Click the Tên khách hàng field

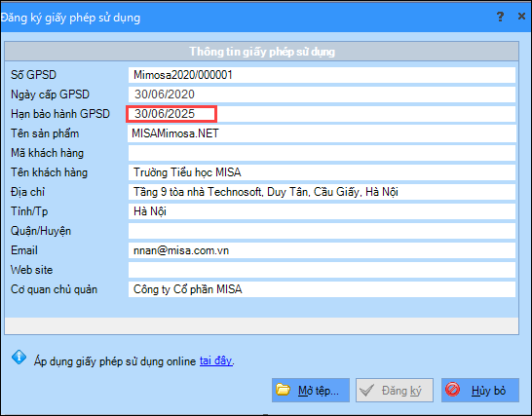click(322, 172)
